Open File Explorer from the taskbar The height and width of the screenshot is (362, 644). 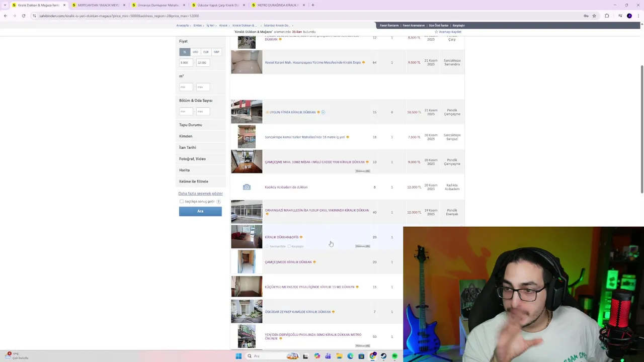339,356
